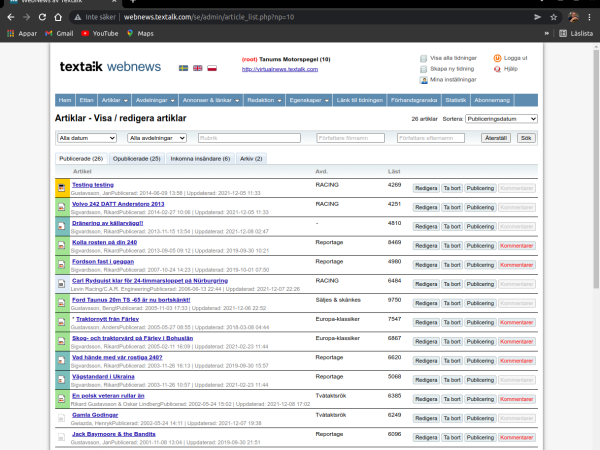Click the Författare efternamn field
Viewport: 600px width, 450px height.
(x=431, y=138)
